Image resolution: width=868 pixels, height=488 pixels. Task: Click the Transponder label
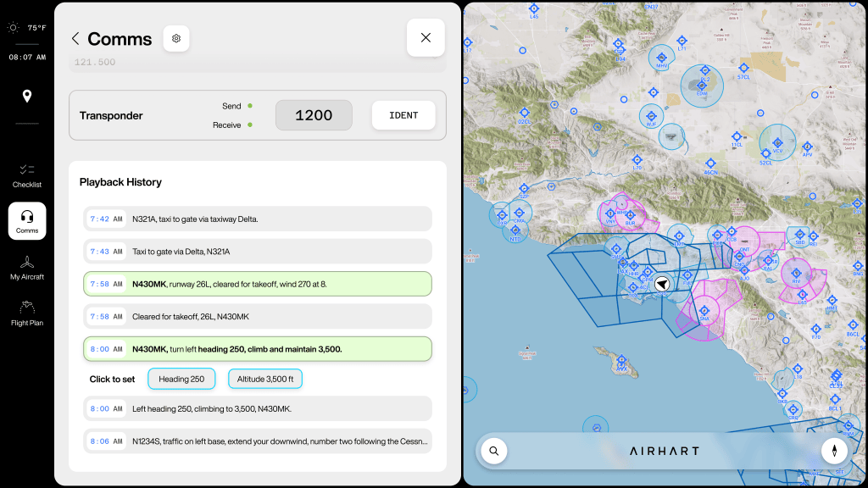pos(111,115)
